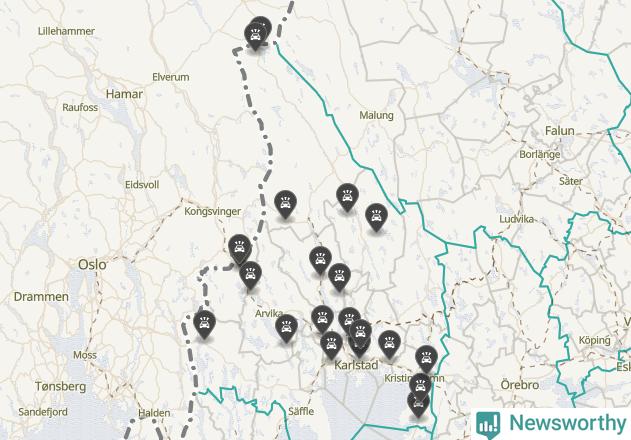Image resolution: width=631 pixels, height=440 pixels.
Task: Select the car marker just below Arvika label
Action: (287, 327)
